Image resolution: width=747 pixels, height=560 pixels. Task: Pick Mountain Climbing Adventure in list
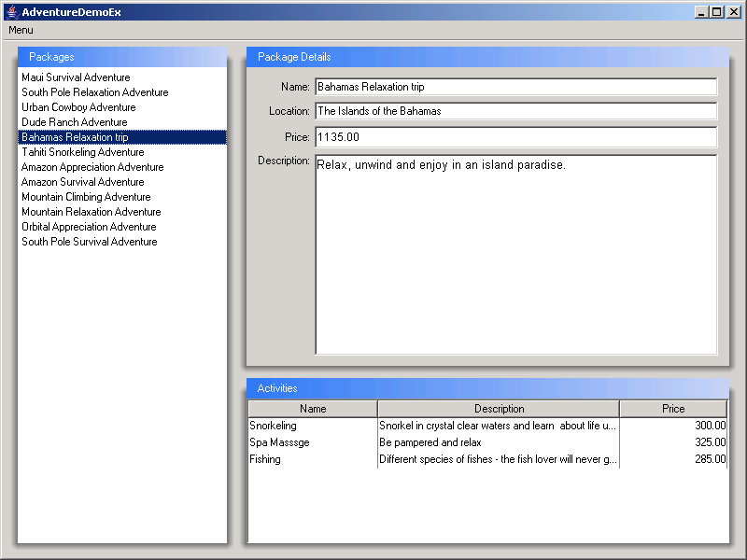pyautogui.click(x=122, y=197)
